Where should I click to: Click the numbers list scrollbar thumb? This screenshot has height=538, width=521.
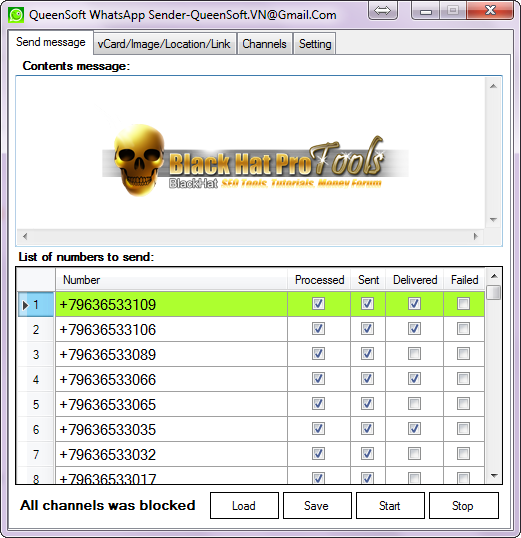coord(494,293)
